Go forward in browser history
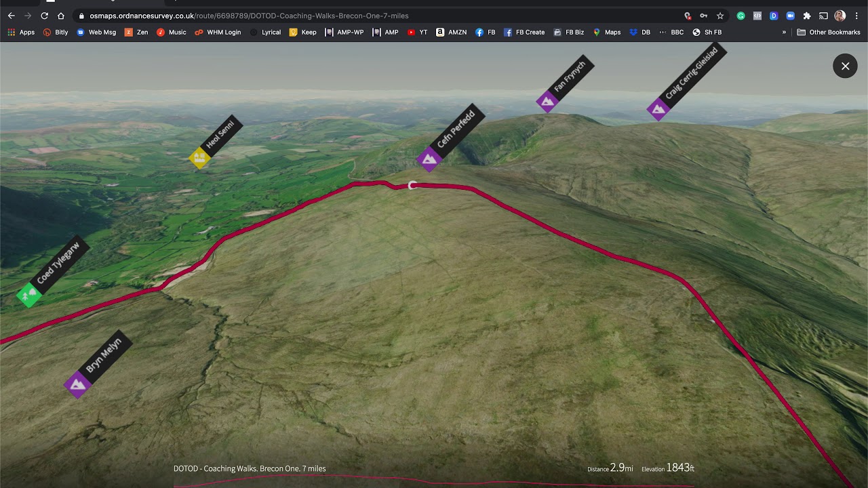Screen dimensions: 868x488 pyautogui.click(x=28, y=16)
